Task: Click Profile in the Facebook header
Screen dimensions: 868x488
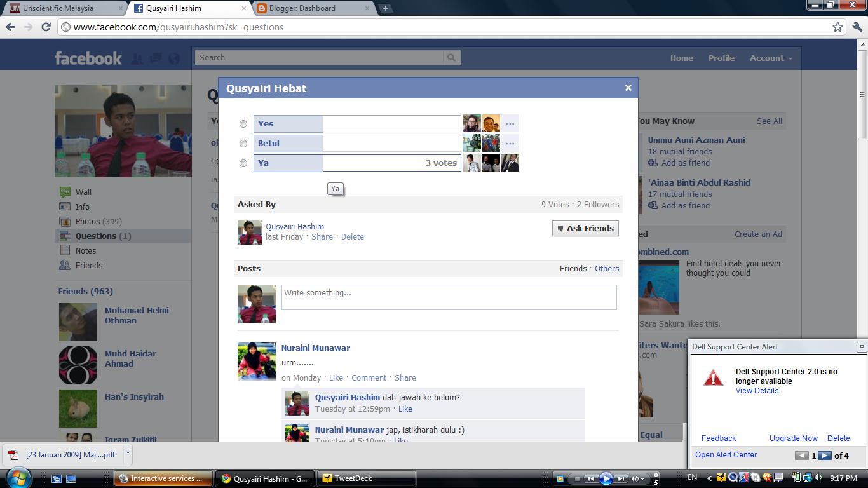Action: click(721, 58)
